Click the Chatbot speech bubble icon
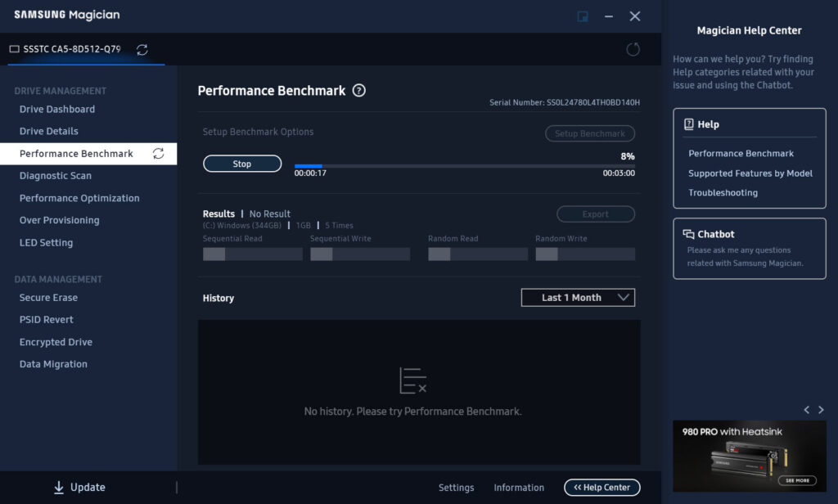 coord(688,234)
